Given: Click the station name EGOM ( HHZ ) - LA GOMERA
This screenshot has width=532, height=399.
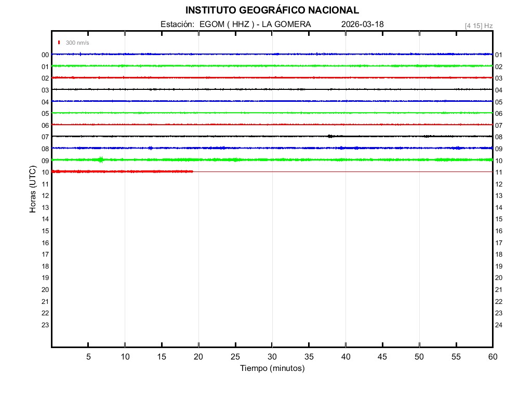Looking at the screenshot, I should coord(255,24).
